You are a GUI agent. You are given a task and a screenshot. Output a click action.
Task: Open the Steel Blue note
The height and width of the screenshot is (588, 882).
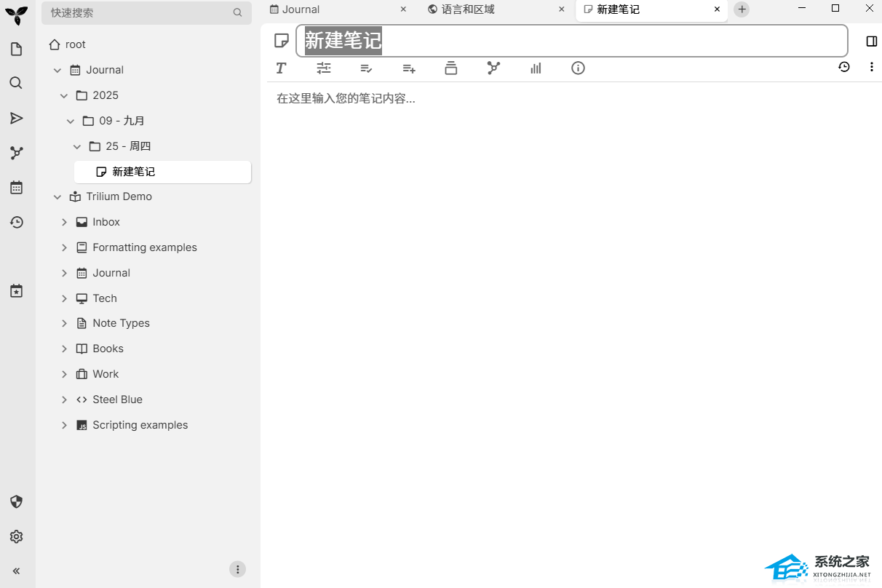[117, 400]
